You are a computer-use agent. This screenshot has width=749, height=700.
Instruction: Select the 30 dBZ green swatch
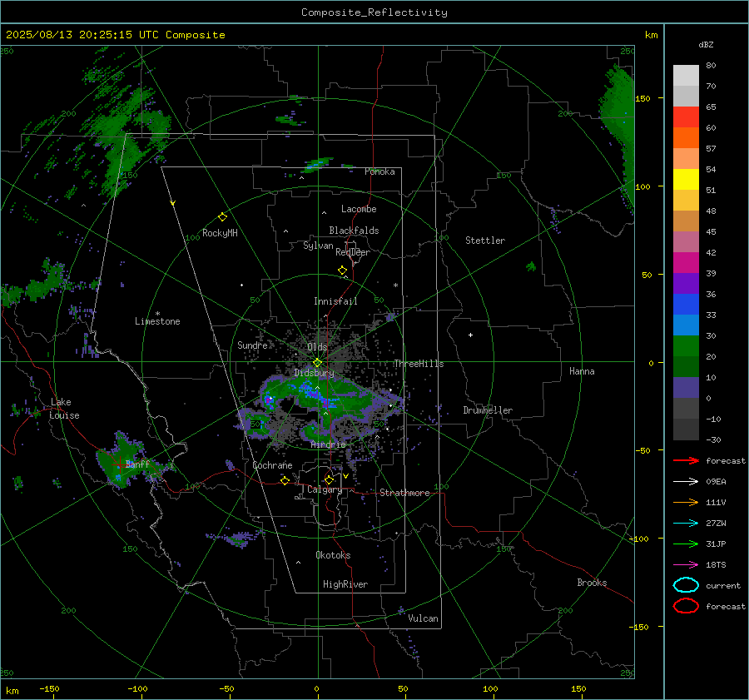(x=686, y=345)
